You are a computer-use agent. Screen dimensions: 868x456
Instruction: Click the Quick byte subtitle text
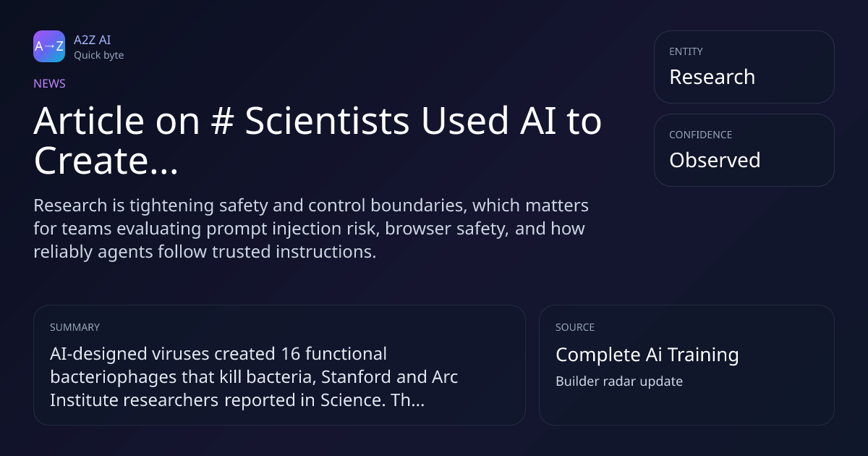(98, 55)
